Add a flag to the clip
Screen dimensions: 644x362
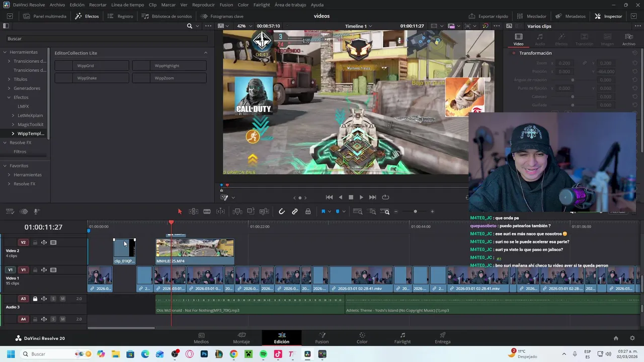[x=323, y=212]
